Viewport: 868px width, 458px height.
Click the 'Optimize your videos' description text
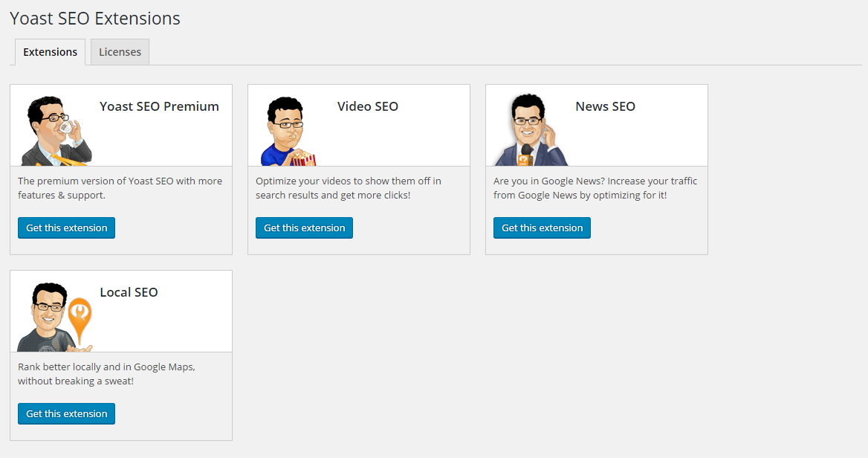[349, 188]
